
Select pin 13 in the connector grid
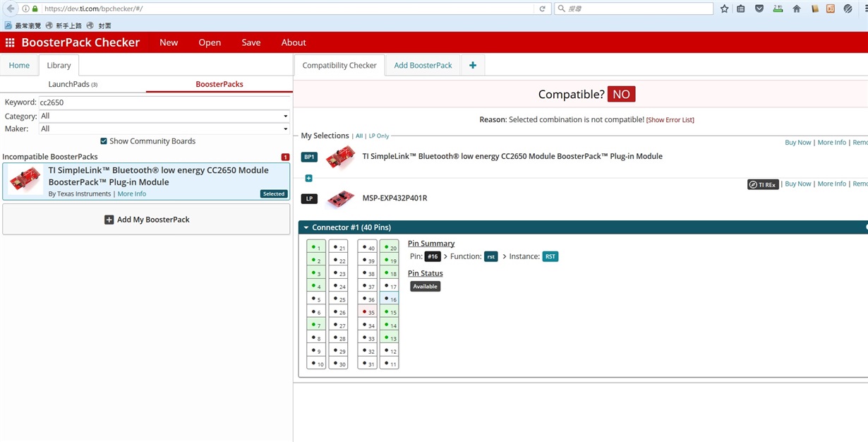tap(389, 338)
